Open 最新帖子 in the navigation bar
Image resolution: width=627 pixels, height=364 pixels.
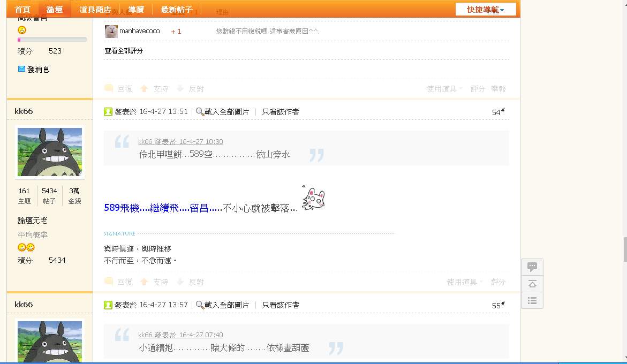[x=177, y=9]
